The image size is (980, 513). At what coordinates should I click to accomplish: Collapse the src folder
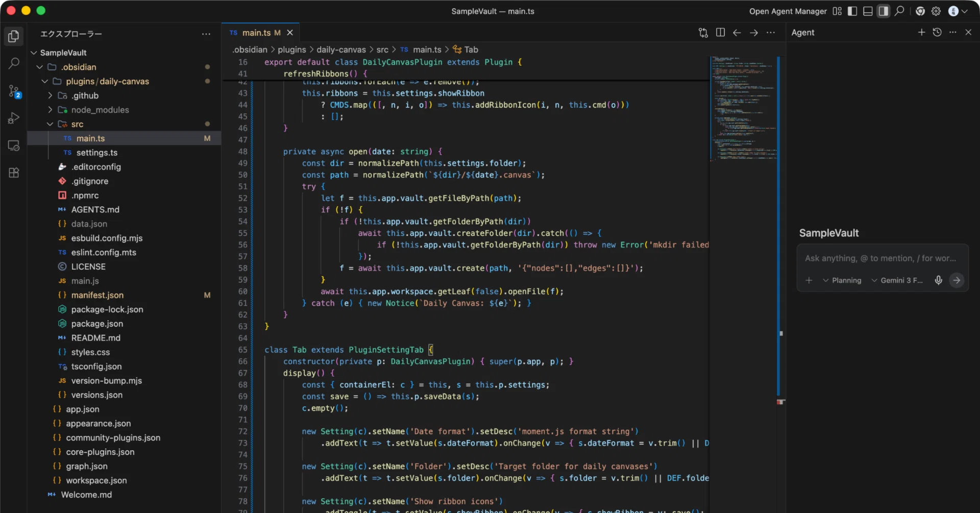point(50,124)
